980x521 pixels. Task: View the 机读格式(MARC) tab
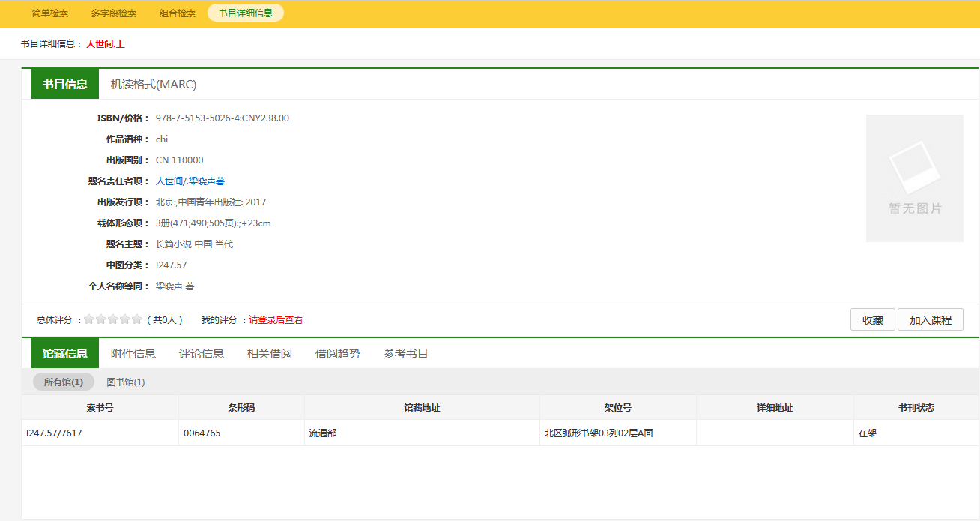(154, 84)
